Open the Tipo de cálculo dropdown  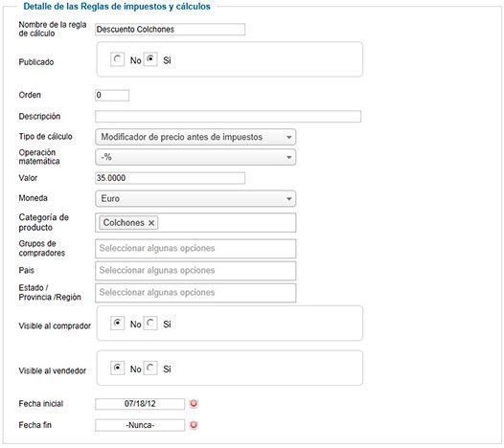pyautogui.click(x=195, y=137)
